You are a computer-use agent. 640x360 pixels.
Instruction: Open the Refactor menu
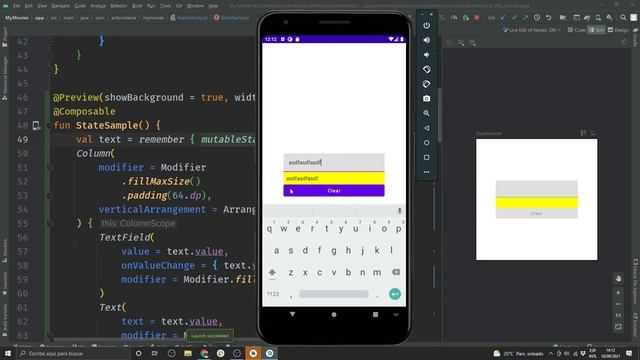(119, 6)
